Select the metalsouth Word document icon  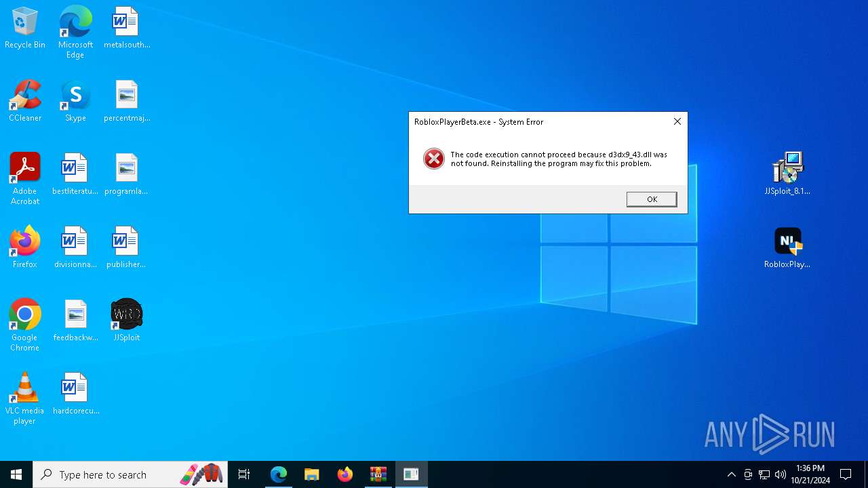(x=127, y=28)
